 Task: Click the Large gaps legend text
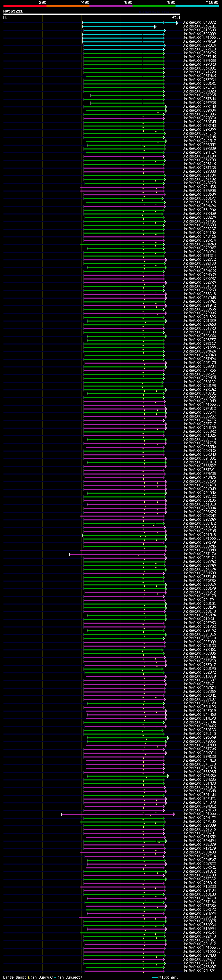15,977
